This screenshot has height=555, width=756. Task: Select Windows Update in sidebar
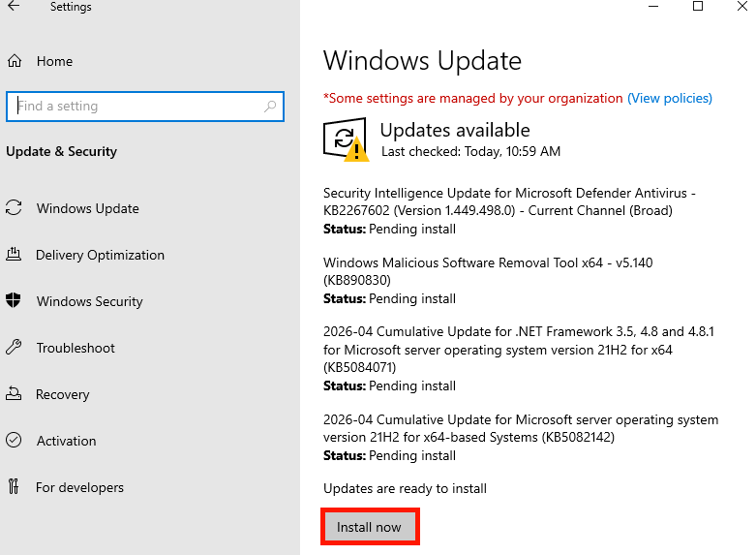click(88, 208)
